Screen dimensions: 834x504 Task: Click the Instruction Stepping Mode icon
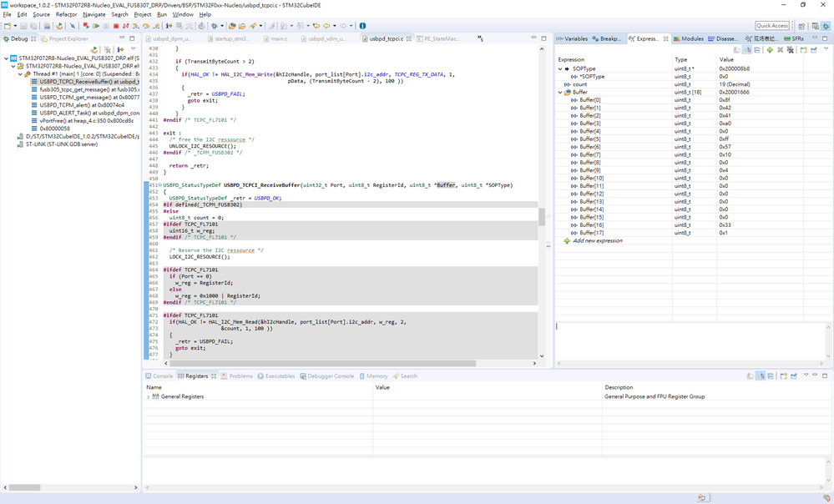(169, 26)
